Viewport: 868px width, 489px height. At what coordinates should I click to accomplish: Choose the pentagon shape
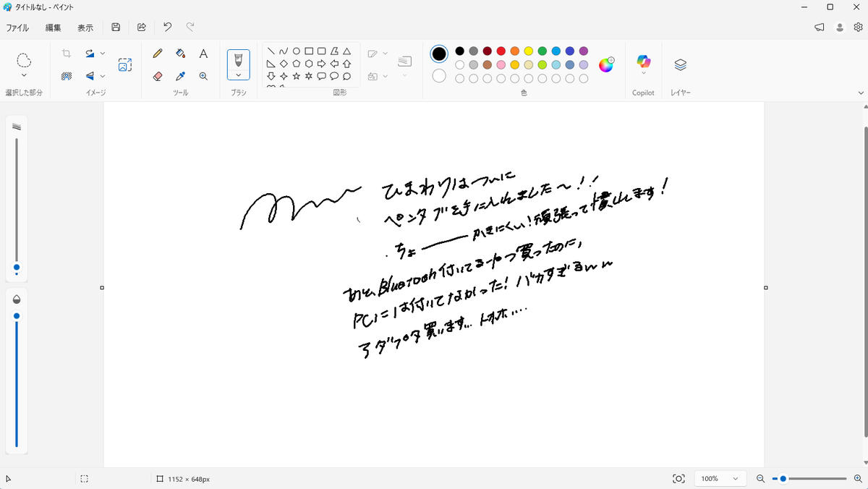pos(296,64)
